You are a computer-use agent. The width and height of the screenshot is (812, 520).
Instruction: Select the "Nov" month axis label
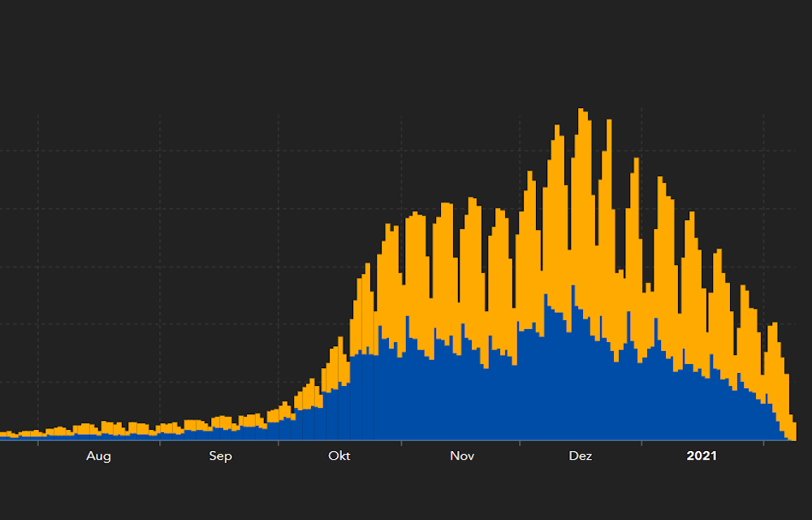pyautogui.click(x=462, y=457)
